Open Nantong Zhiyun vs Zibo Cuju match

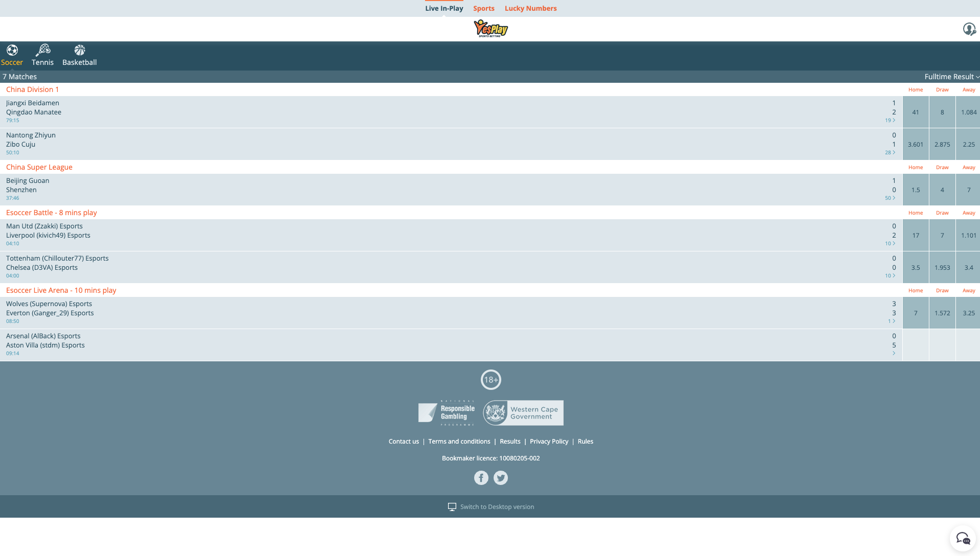tap(451, 144)
